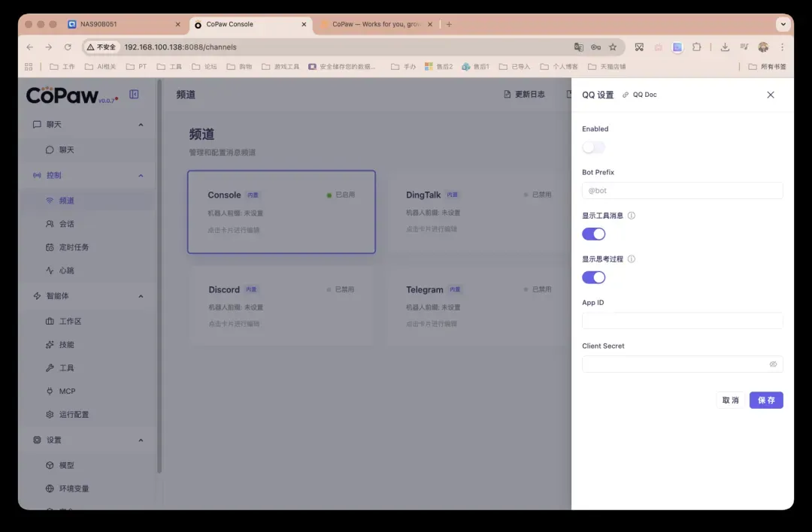Collapse the 智能体 sidebar group

[x=141, y=296]
